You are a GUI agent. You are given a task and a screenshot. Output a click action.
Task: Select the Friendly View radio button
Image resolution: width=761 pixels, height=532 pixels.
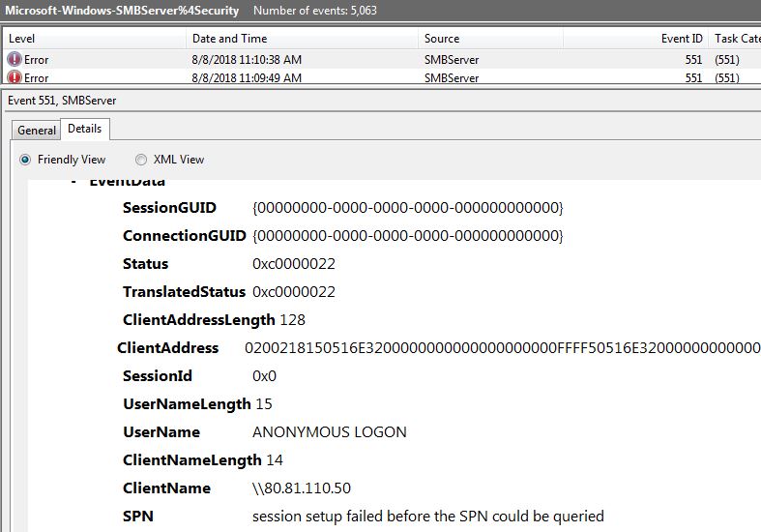(26, 160)
